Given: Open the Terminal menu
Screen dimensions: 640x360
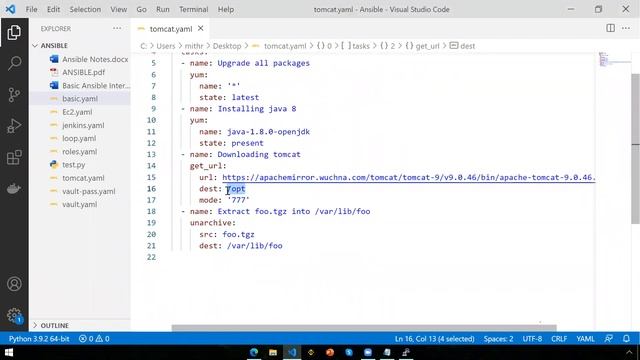Looking at the screenshot, I should click(x=193, y=9).
